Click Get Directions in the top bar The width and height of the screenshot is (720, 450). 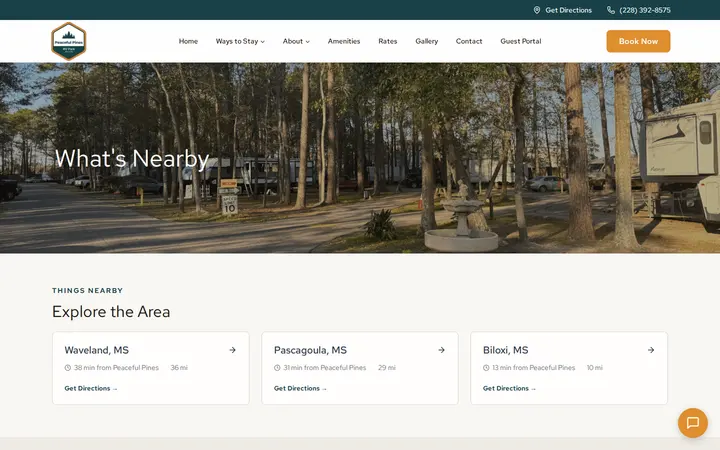(568, 10)
